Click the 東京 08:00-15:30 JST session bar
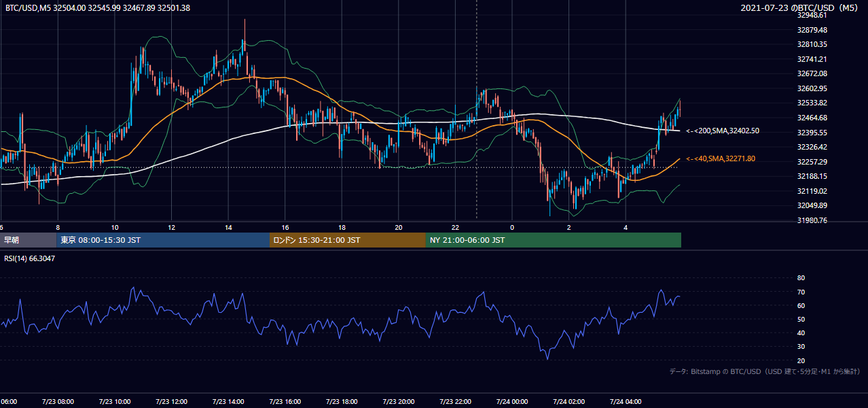Viewport: 868px width, 408px height. [163, 240]
